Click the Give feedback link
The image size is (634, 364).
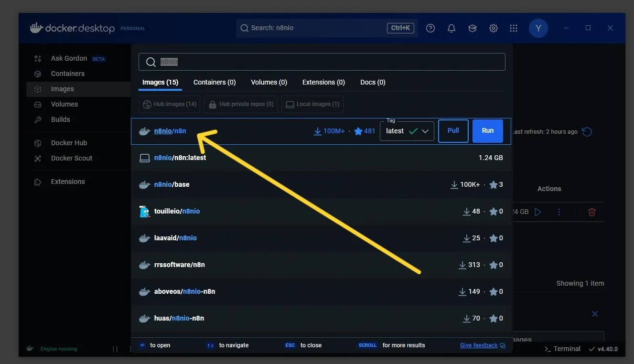pyautogui.click(x=479, y=345)
